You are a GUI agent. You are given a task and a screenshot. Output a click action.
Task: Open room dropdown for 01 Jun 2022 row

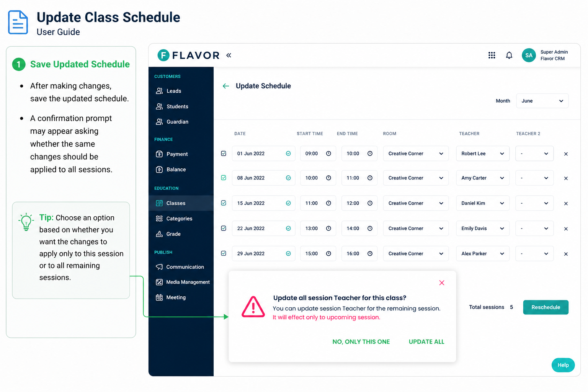pyautogui.click(x=416, y=154)
